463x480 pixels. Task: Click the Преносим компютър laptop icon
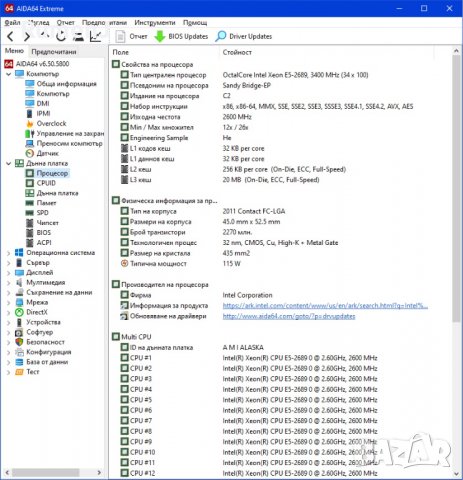tap(30, 144)
